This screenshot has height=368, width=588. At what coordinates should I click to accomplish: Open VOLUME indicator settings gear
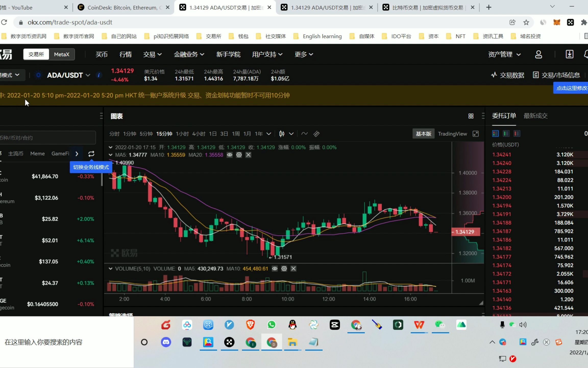click(284, 269)
